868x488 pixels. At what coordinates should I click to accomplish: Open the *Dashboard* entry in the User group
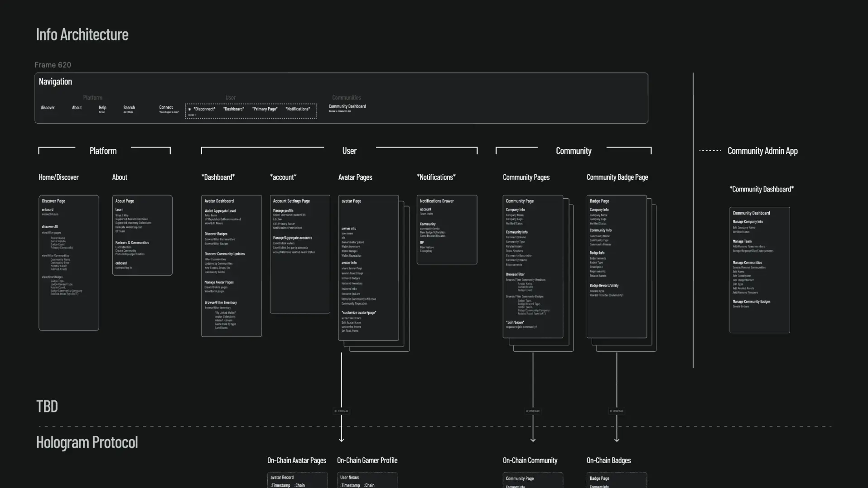pos(234,109)
